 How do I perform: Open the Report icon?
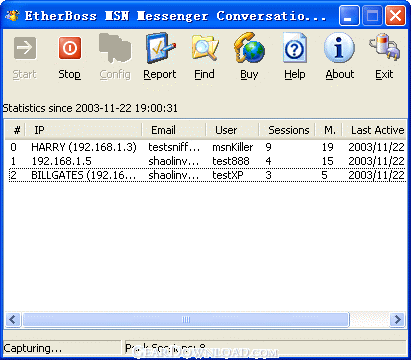point(160,48)
